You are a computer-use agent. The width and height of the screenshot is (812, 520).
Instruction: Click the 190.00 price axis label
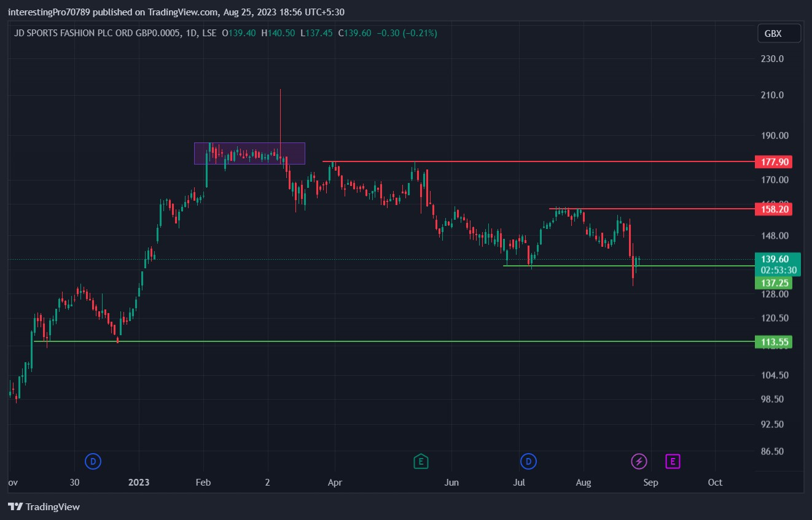pos(775,136)
